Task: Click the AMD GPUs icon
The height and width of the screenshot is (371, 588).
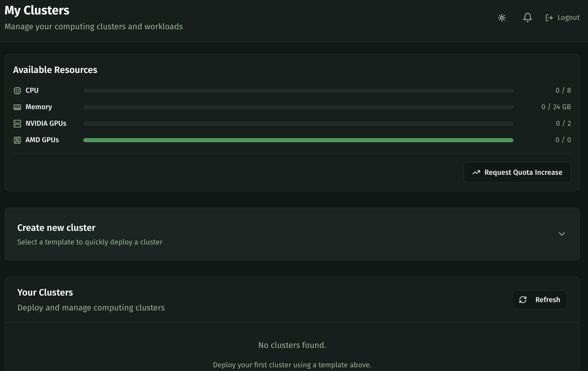Action: tap(17, 140)
